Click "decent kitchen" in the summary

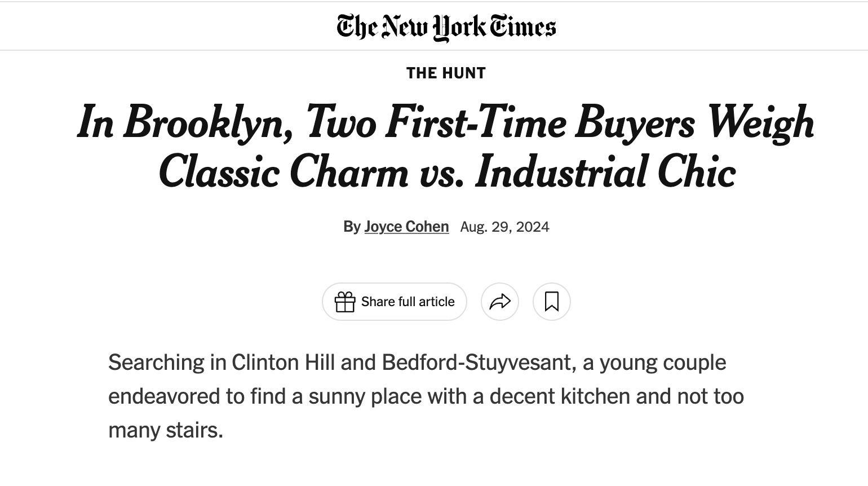point(559,396)
